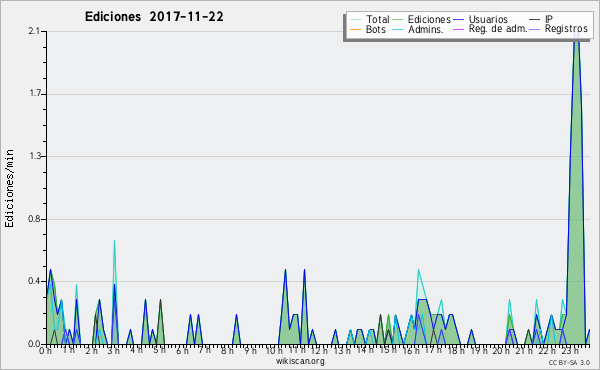Viewport: 600px width, 370px height.
Task: Click the '9 h' x-axis label
Action: (251, 350)
